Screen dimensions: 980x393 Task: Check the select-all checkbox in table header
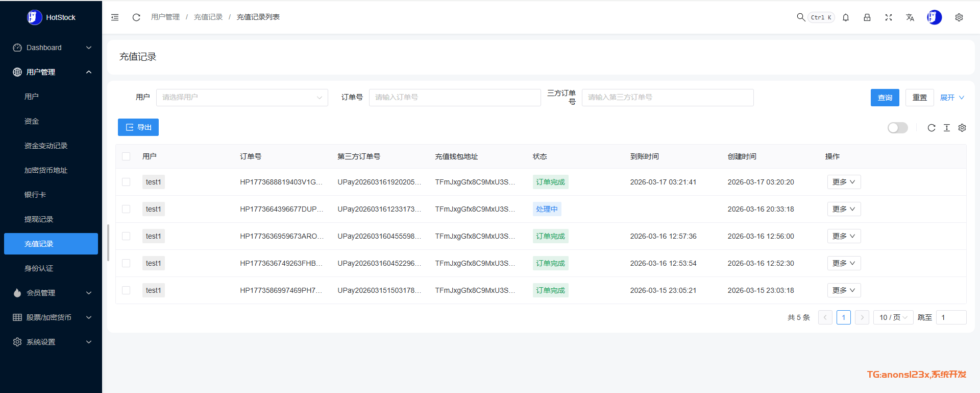pyautogui.click(x=126, y=156)
